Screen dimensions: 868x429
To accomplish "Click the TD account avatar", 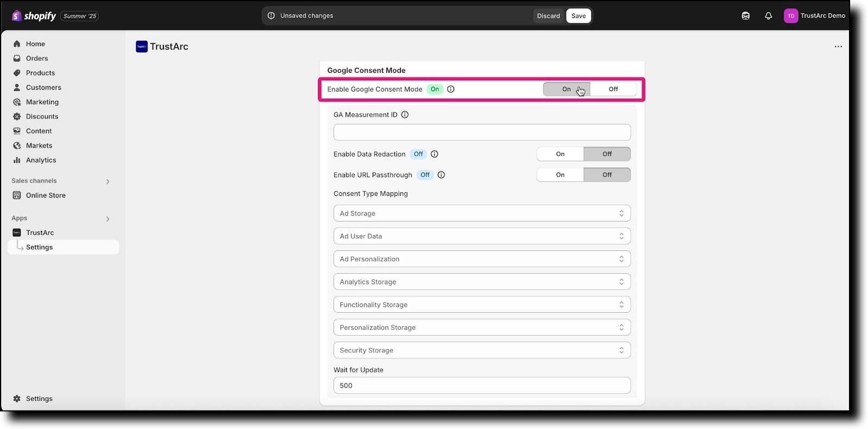I will pos(791,16).
